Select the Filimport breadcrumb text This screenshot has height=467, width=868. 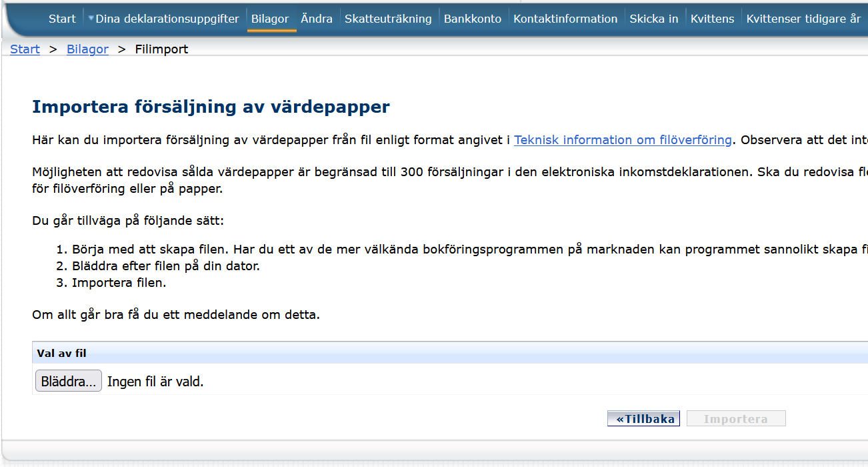pyautogui.click(x=161, y=49)
